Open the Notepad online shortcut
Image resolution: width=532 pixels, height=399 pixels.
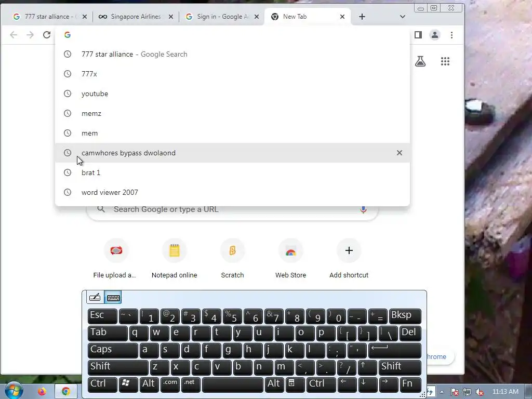pos(175,259)
